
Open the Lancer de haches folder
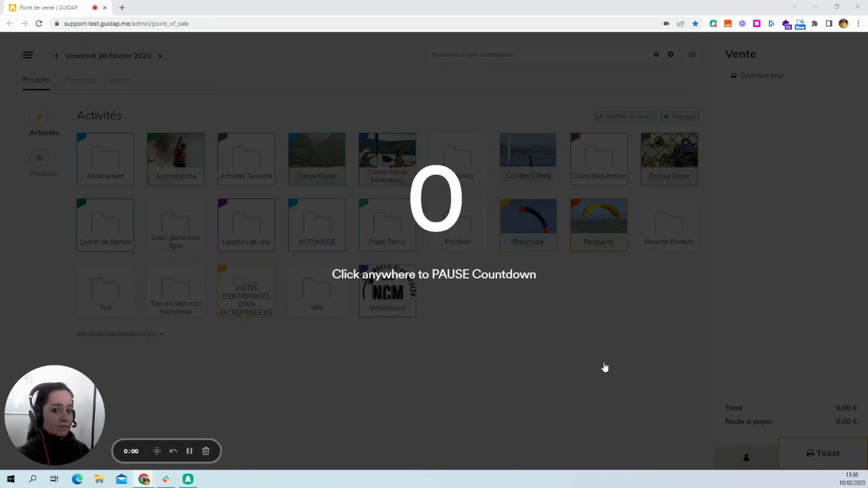pos(105,224)
